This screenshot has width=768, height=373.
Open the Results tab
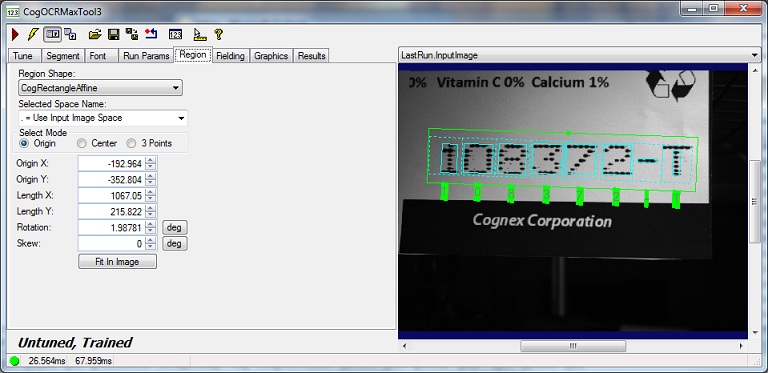click(312, 56)
